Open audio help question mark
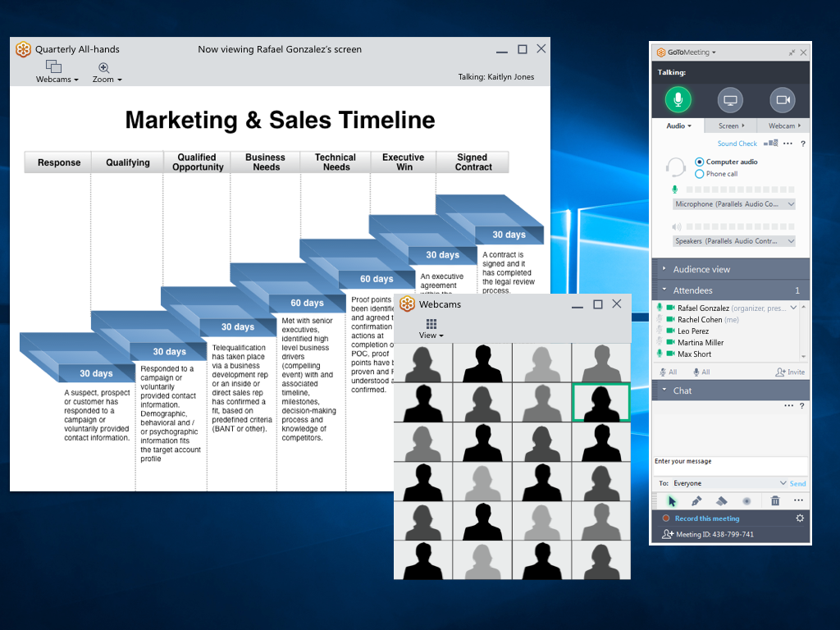 [802, 144]
